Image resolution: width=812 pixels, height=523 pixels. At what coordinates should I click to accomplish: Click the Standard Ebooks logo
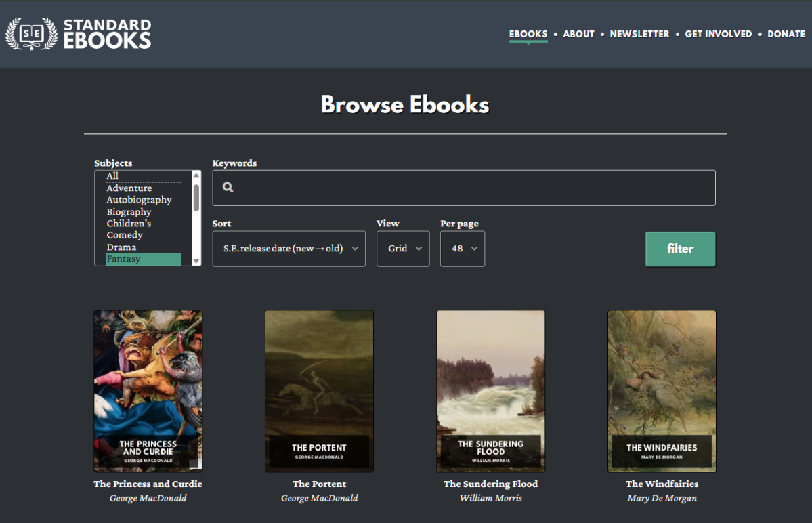click(78, 34)
